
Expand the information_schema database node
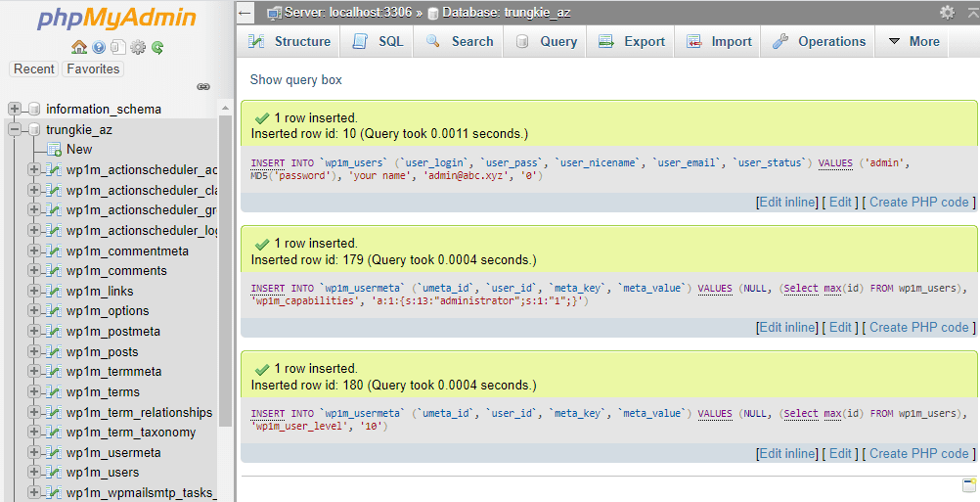(15, 109)
